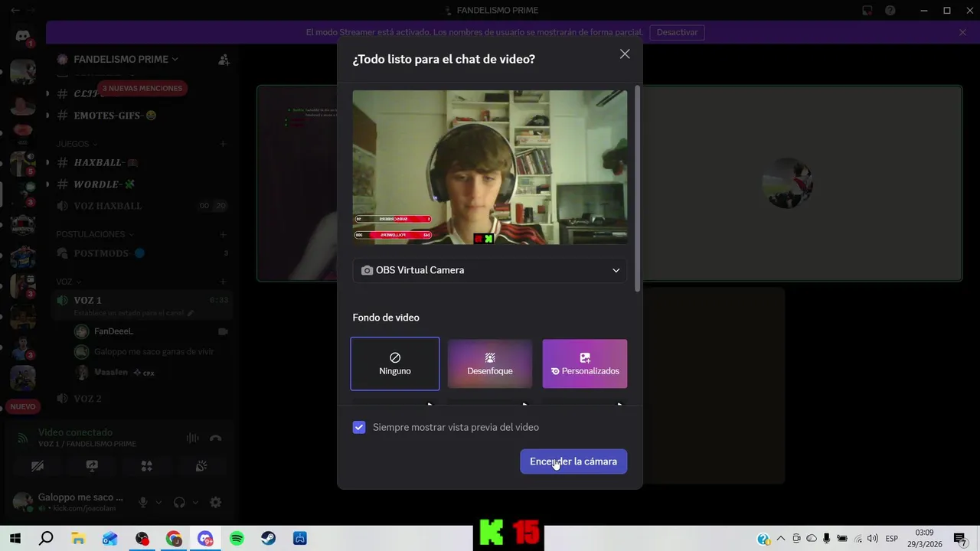Screen dimensions: 980x551
Task: Open the activities launcher icon
Action: coord(147,466)
